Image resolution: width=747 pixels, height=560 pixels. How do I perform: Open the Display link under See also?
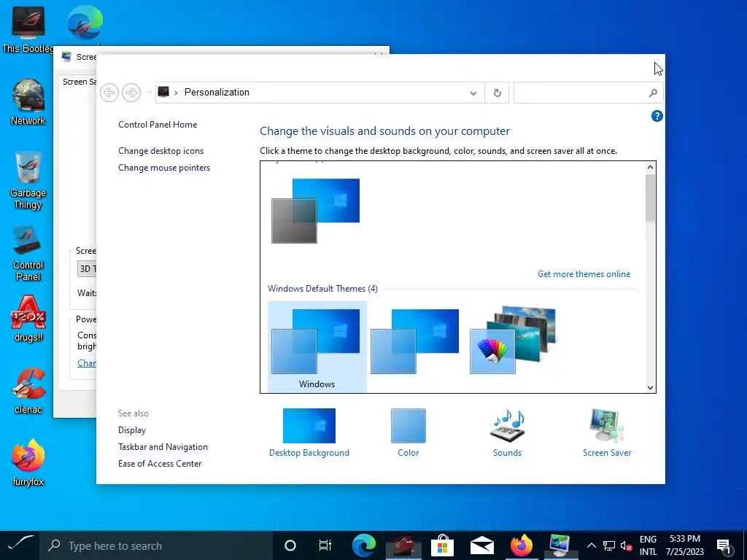tap(132, 430)
